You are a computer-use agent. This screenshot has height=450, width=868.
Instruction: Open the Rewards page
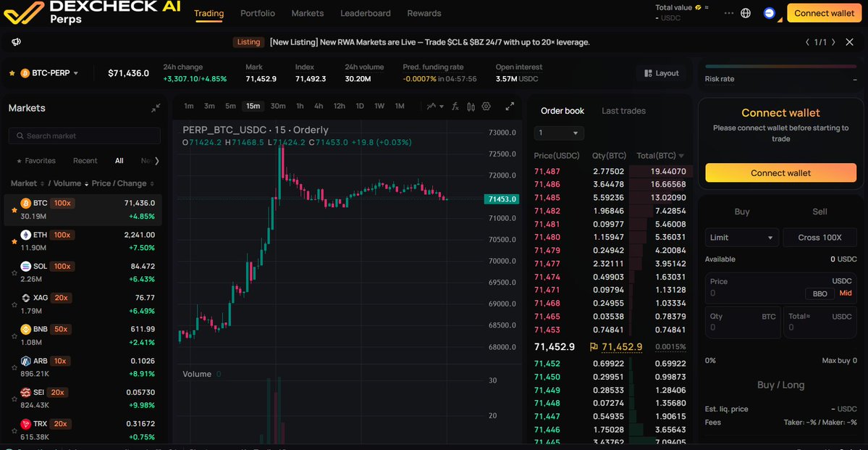click(424, 13)
